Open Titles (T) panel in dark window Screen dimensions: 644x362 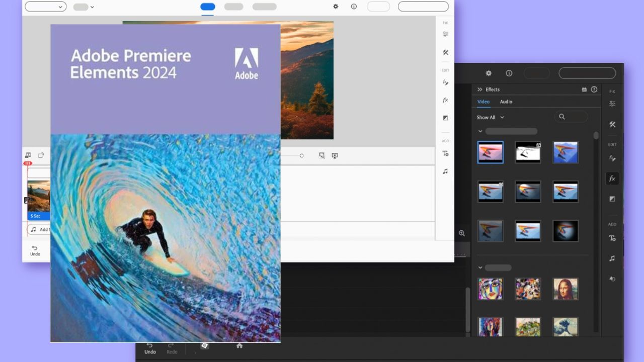[612, 238]
